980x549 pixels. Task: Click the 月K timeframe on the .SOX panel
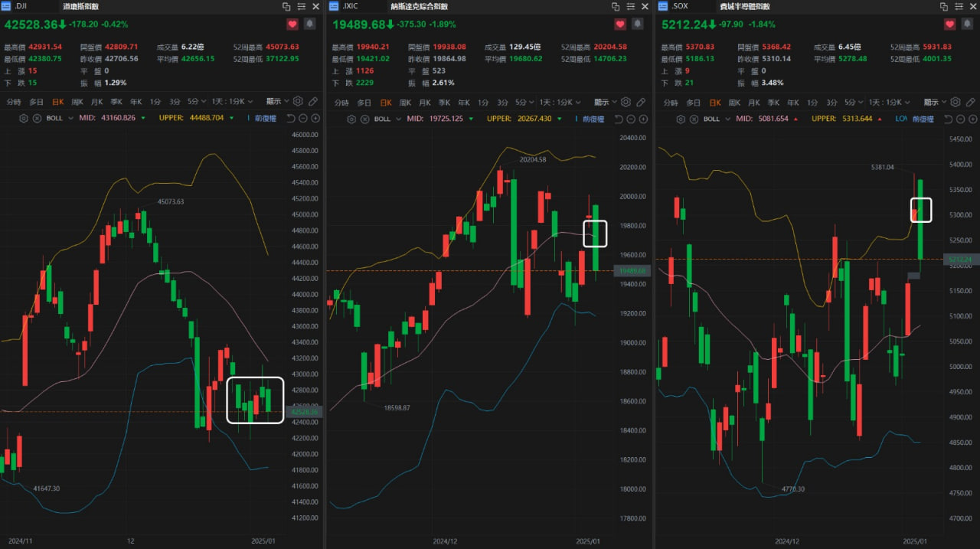753,102
